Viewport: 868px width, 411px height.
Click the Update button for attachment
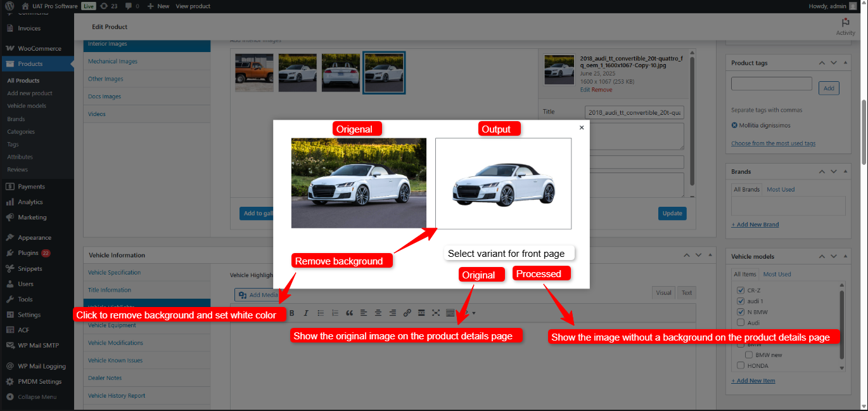tap(672, 214)
